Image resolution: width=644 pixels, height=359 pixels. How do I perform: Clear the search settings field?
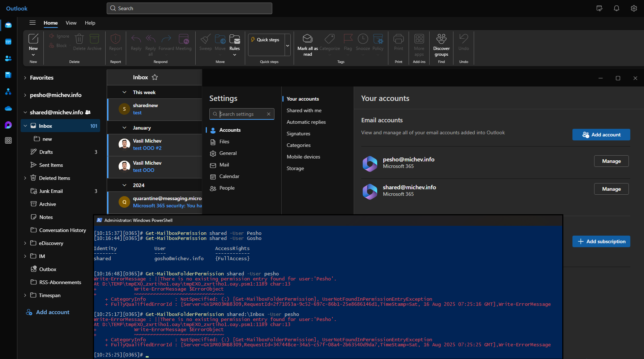pos(269,114)
